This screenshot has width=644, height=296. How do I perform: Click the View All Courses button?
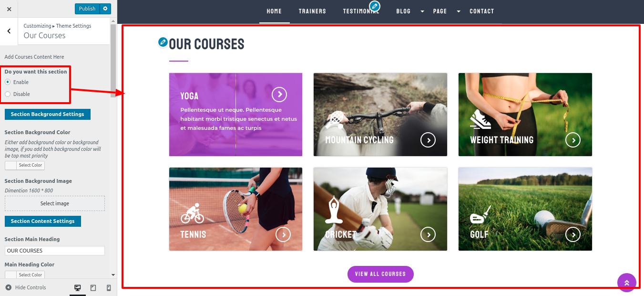coord(380,274)
